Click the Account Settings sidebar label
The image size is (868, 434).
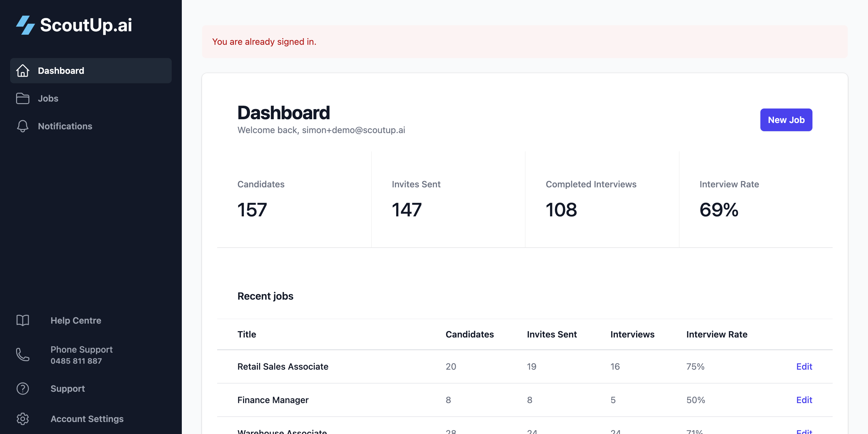click(x=87, y=419)
